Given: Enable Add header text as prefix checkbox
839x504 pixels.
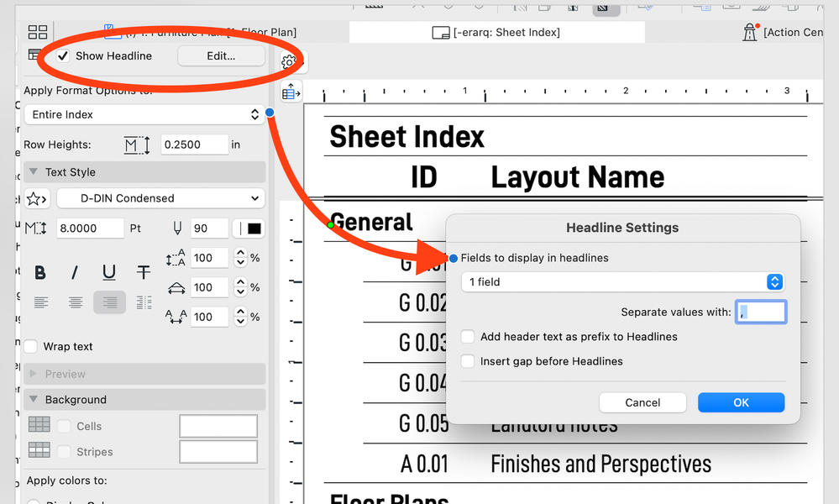Looking at the screenshot, I should 468,337.
